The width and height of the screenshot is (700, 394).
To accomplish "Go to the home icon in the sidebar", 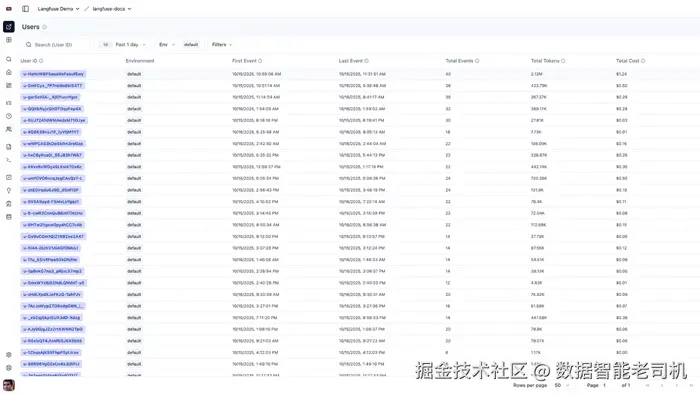I will click(x=8, y=72).
